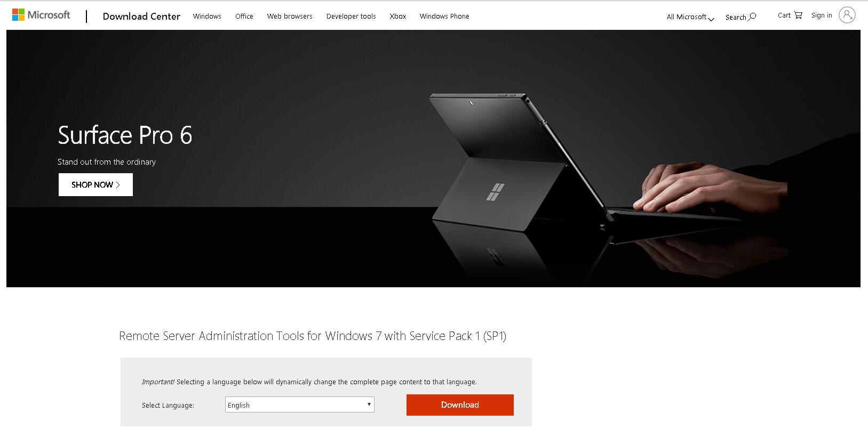Open search via magnifier icon
The image size is (868, 437).
tap(752, 17)
